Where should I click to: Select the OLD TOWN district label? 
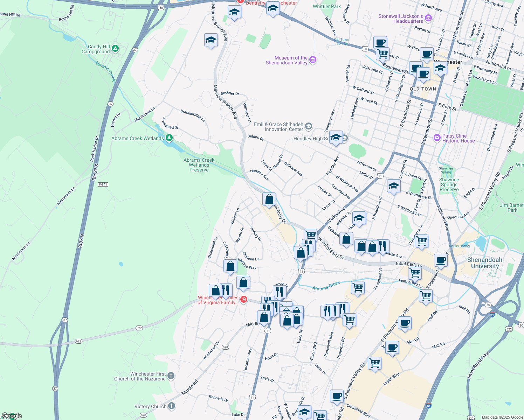423,89
